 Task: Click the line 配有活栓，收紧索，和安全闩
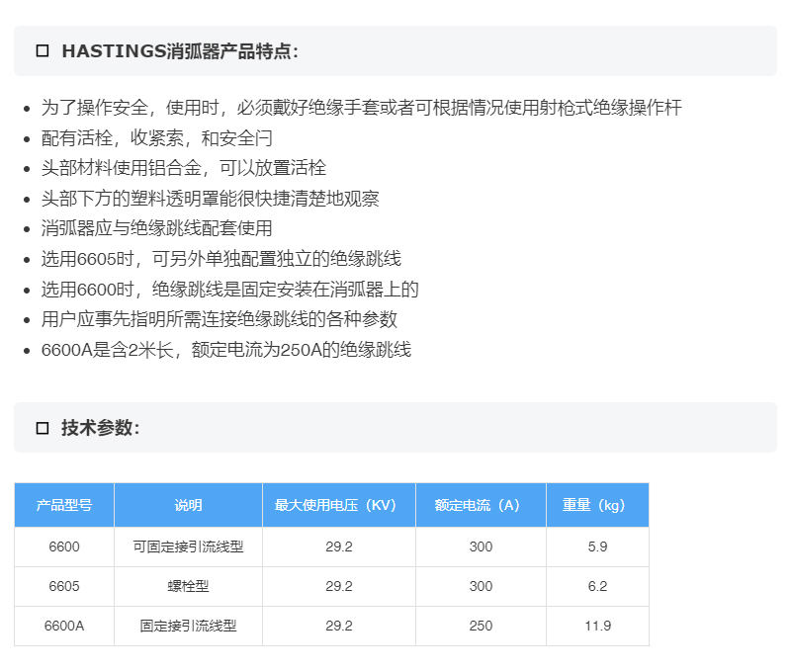point(157,137)
